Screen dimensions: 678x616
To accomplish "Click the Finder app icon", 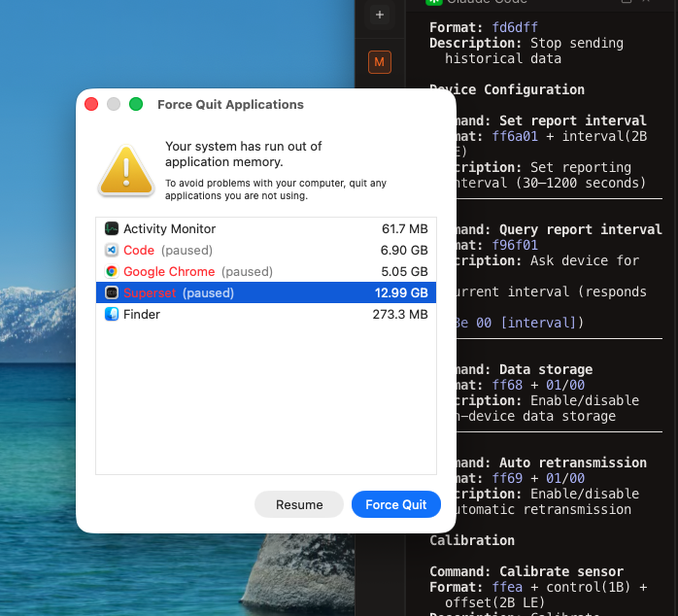I will tap(112, 314).
